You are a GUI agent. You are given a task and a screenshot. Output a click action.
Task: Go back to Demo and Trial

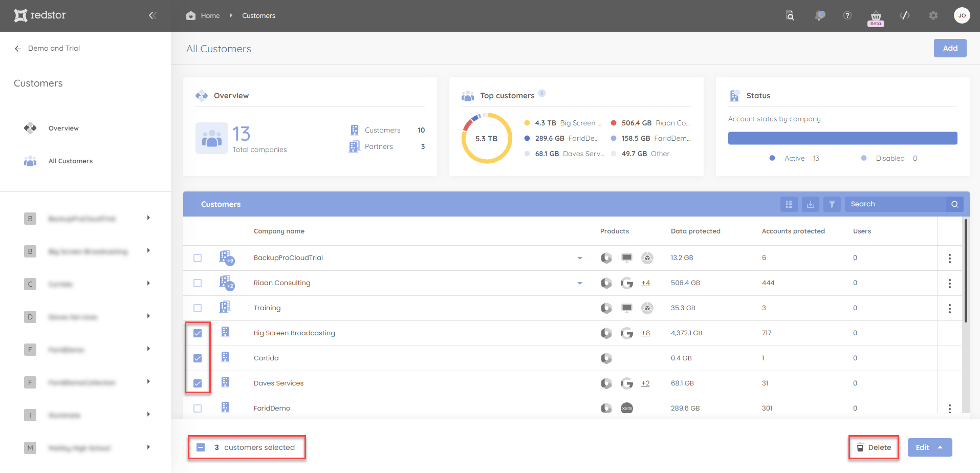[x=54, y=48]
